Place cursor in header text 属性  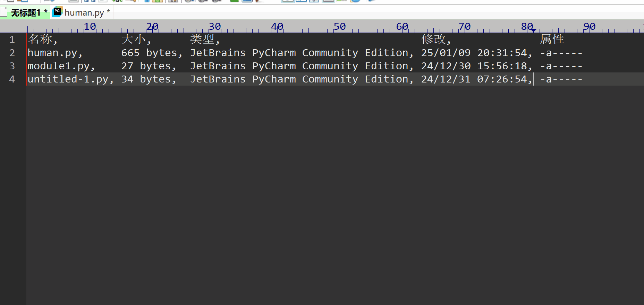(552, 39)
